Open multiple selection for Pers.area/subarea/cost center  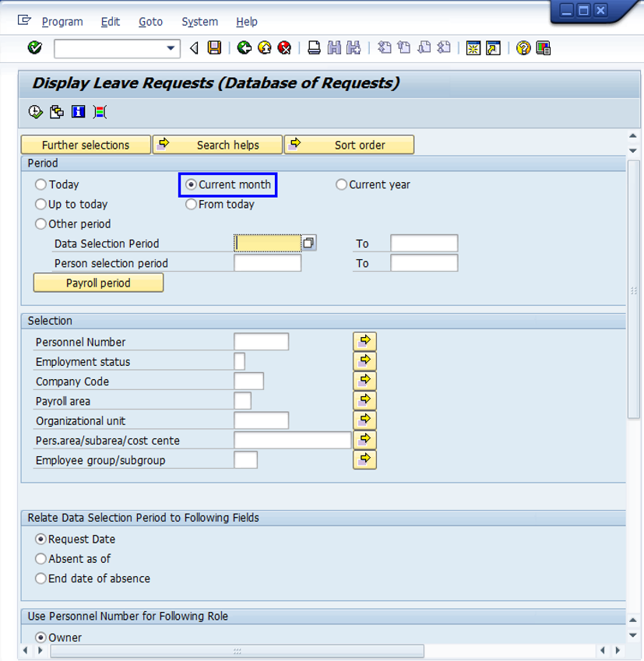(364, 440)
